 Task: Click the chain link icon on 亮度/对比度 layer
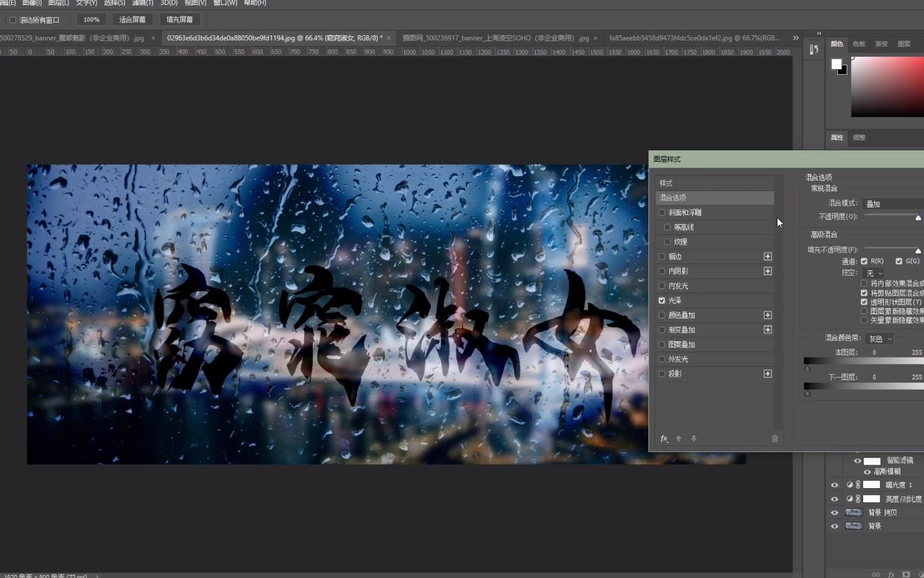[858, 499]
